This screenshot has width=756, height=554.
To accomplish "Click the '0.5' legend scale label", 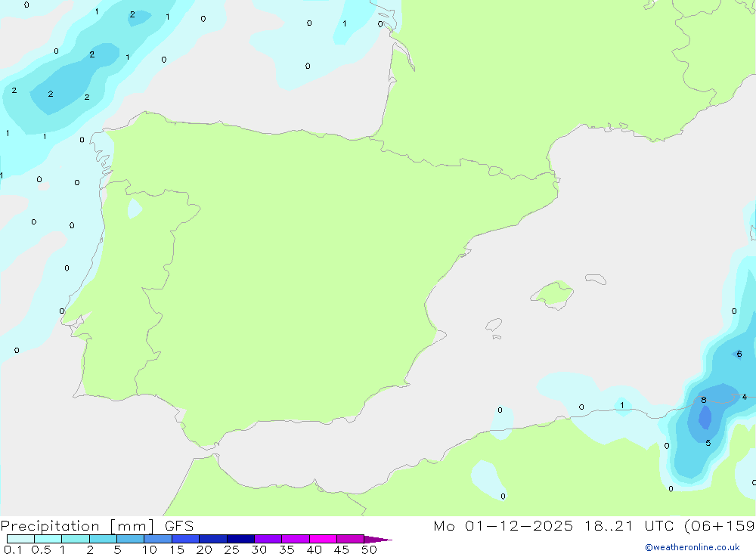I will (41, 549).
